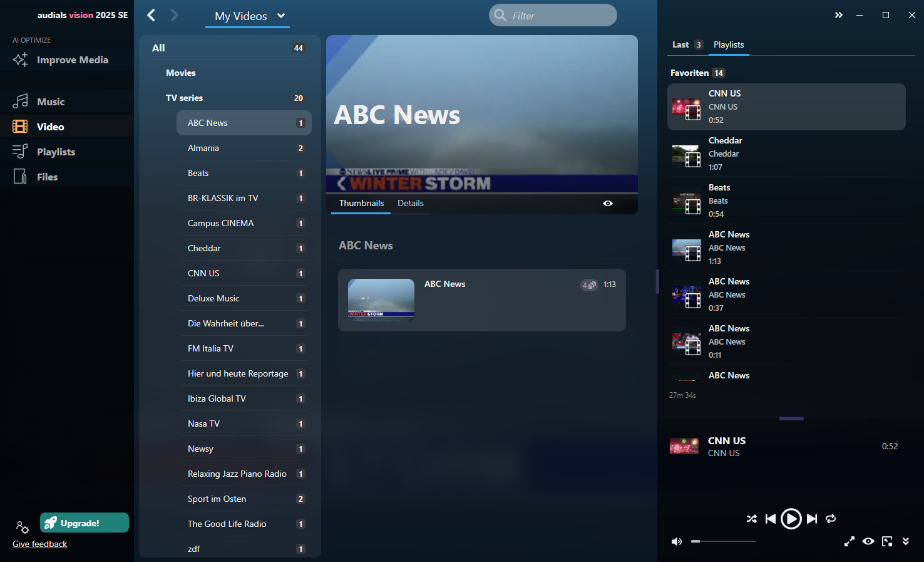
Task: Open user account settings icon
Action: 22,527
